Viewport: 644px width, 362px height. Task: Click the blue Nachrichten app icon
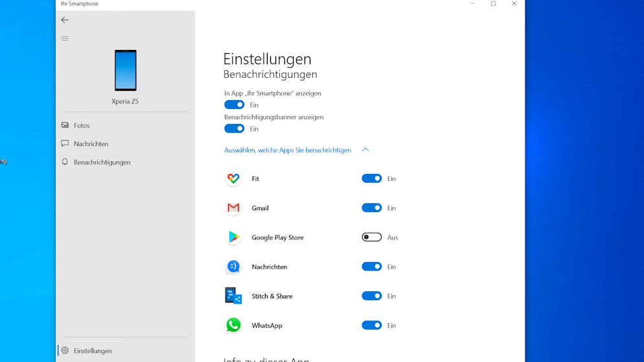click(233, 267)
